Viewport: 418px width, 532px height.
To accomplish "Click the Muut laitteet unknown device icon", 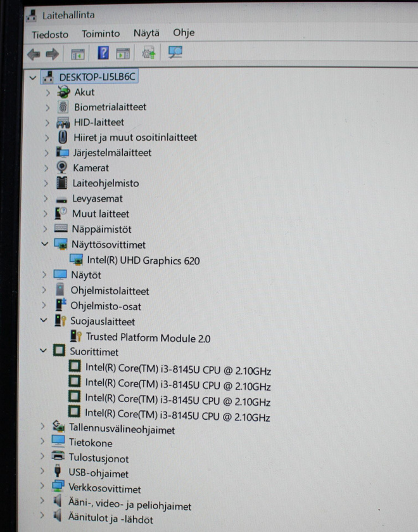I will tap(61, 213).
